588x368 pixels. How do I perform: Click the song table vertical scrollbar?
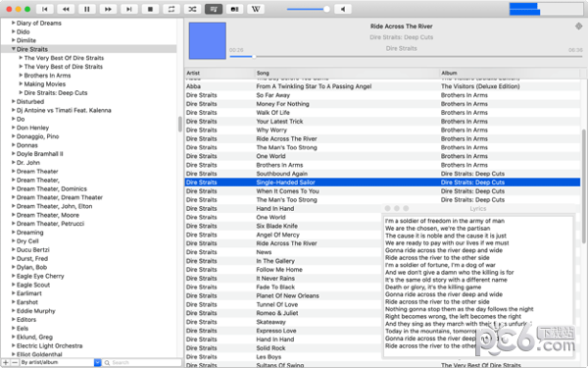point(583,185)
